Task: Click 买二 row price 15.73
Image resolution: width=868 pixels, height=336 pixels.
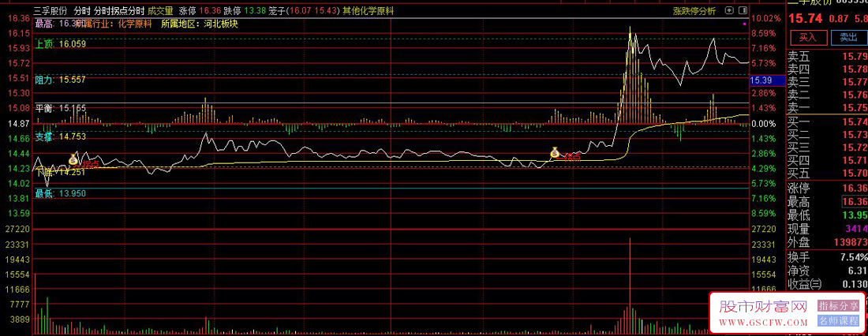Action: click(855, 135)
